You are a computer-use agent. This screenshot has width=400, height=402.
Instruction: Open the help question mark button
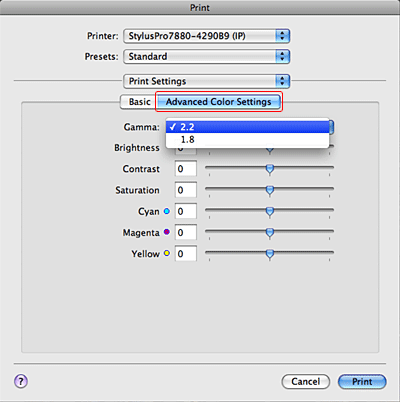point(21,381)
